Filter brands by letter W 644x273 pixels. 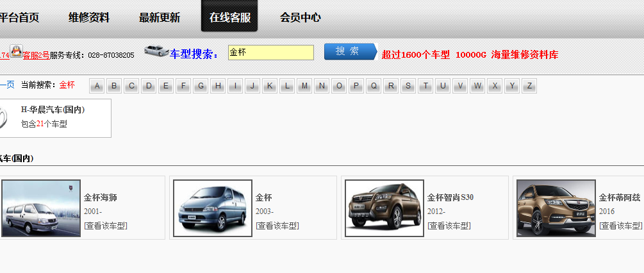click(x=477, y=87)
